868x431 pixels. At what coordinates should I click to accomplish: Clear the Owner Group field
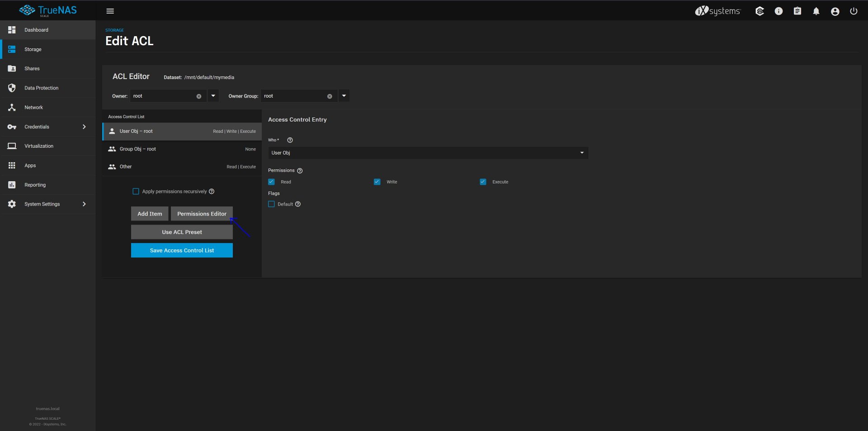pyautogui.click(x=330, y=96)
